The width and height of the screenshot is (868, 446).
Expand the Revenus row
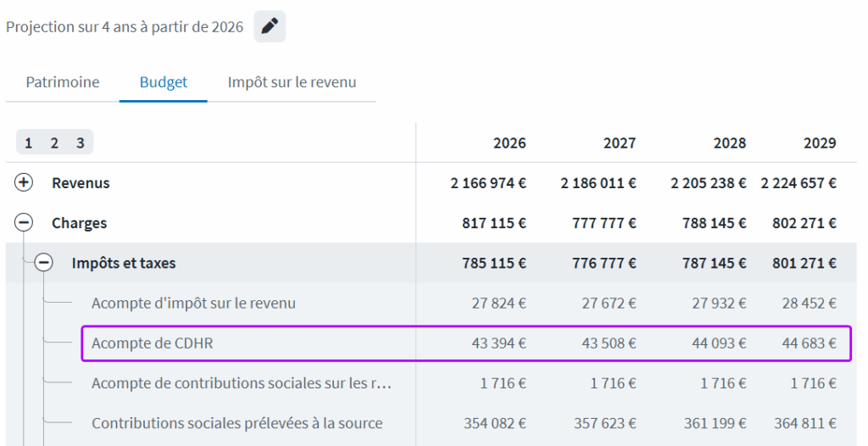pyautogui.click(x=25, y=182)
